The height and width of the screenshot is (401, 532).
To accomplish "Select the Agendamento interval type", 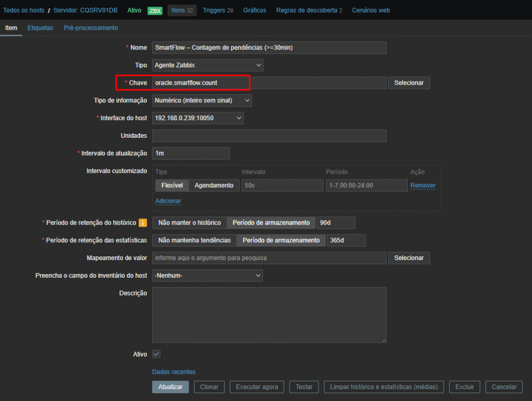I will tap(214, 186).
